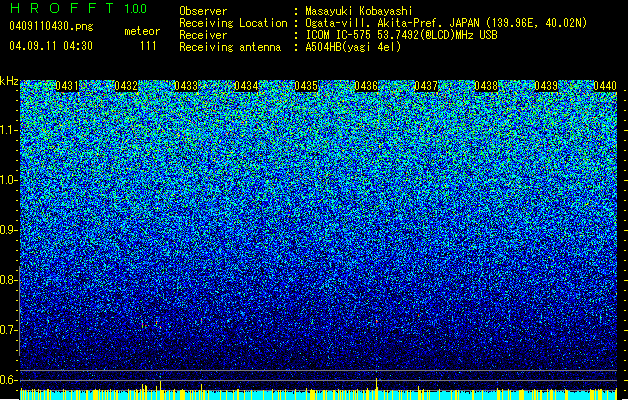The image size is (629, 400).
Task: Click the Receiving antenna label
Action: [x=230, y=47]
